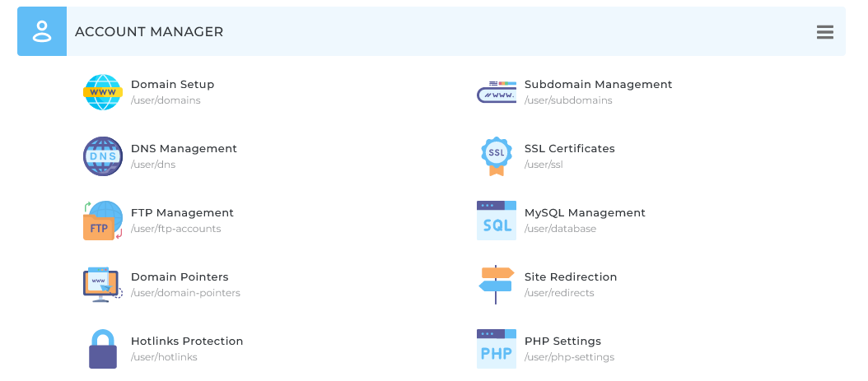868x381 pixels.
Task: Open the MySQL Management SQL icon
Action: tap(497, 221)
